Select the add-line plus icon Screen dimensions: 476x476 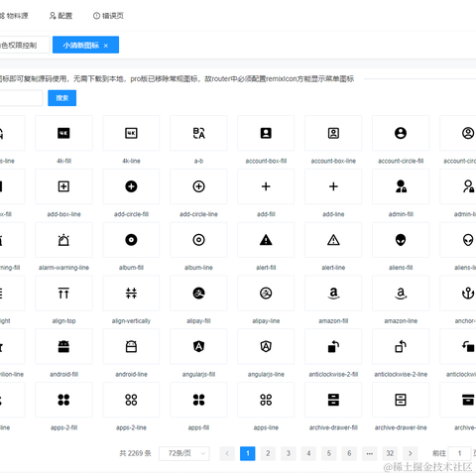pyautogui.click(x=333, y=186)
